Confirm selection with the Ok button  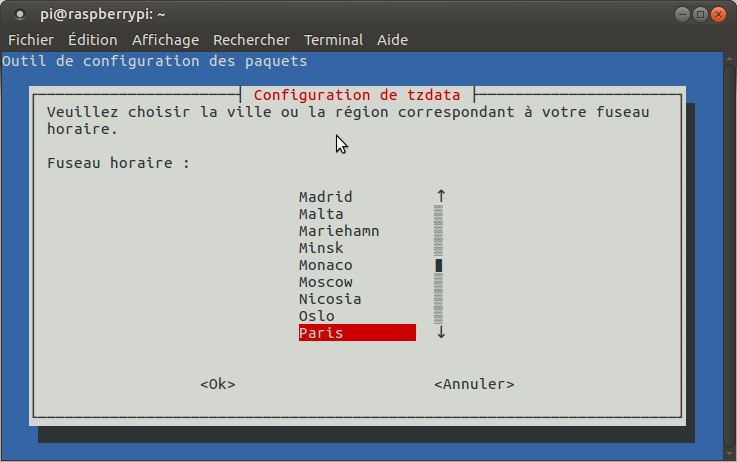point(218,384)
